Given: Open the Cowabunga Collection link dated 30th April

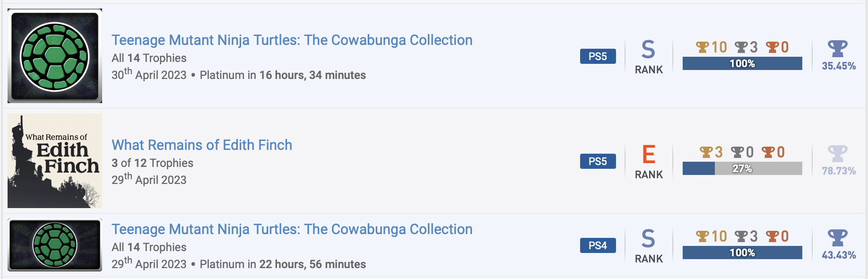Looking at the screenshot, I should coord(292,40).
